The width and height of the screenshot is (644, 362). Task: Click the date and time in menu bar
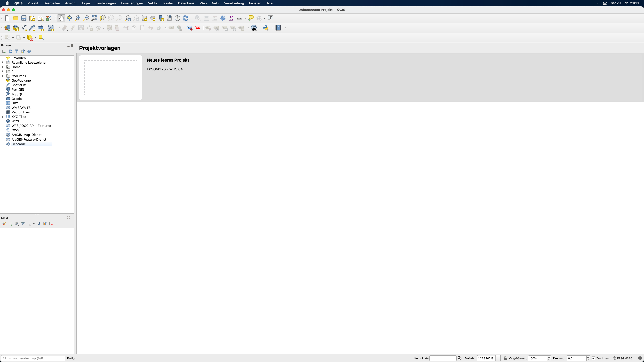pyautogui.click(x=625, y=3)
